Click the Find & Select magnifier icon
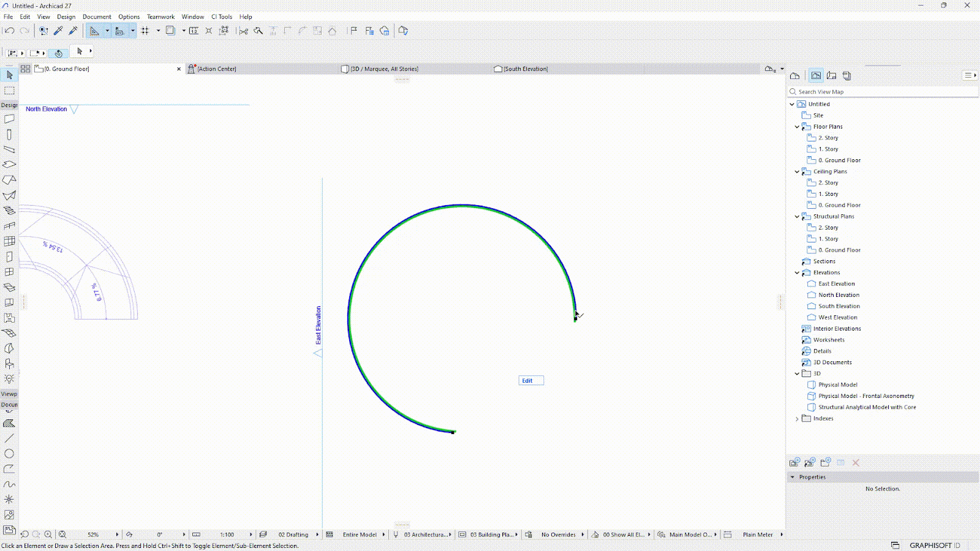Screen dimensions: 980x551 tap(258, 31)
